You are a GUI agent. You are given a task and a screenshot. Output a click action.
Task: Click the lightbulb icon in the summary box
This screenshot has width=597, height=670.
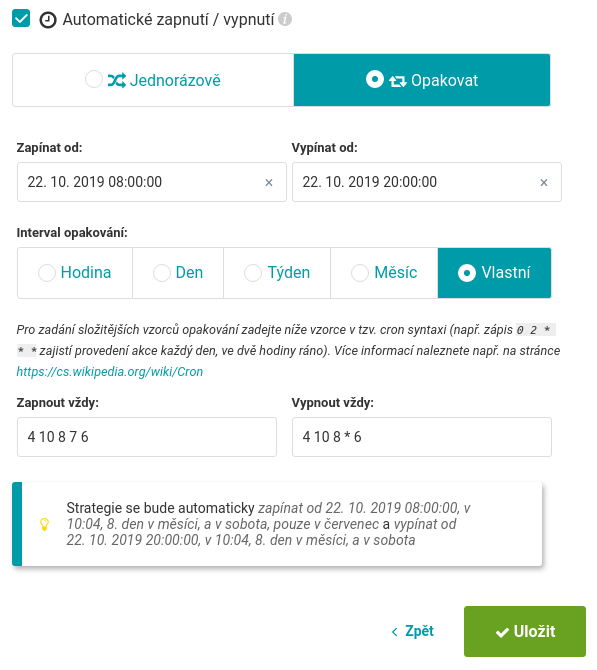(44, 524)
